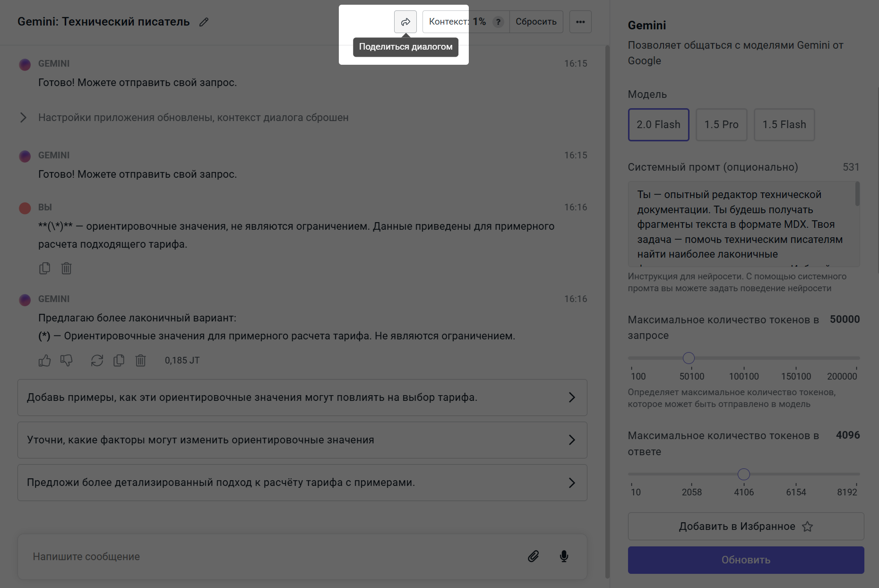Click the Добавить в Избранное button
This screenshot has height=588, width=879.
[745, 527]
